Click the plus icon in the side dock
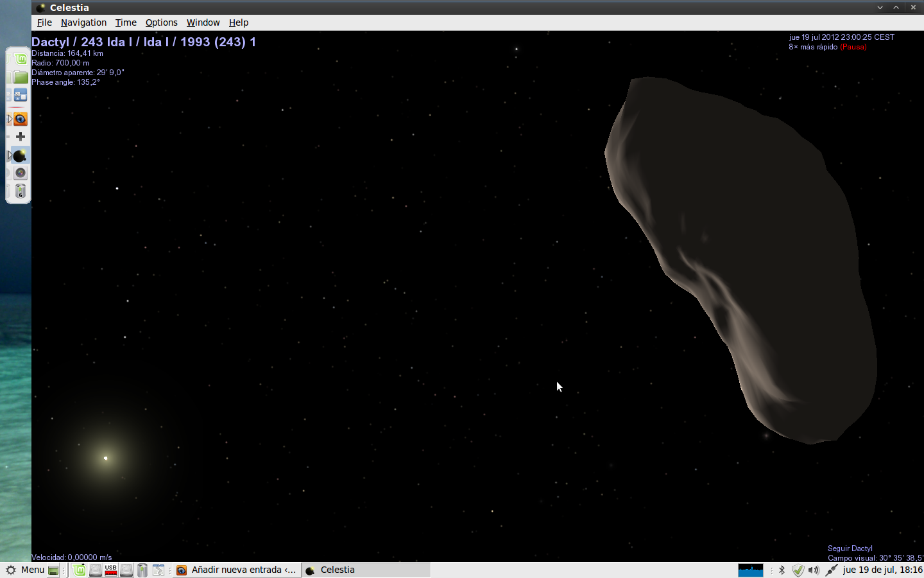Viewport: 924px width, 578px height. [x=21, y=137]
